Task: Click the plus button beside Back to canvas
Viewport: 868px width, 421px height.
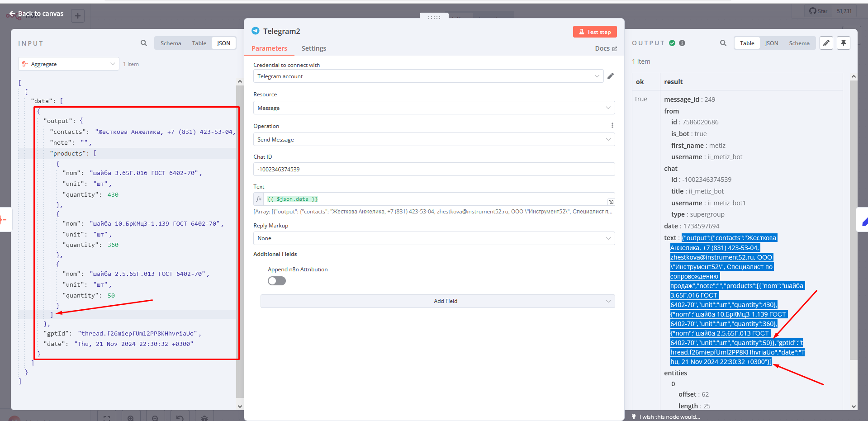Action: [78, 16]
